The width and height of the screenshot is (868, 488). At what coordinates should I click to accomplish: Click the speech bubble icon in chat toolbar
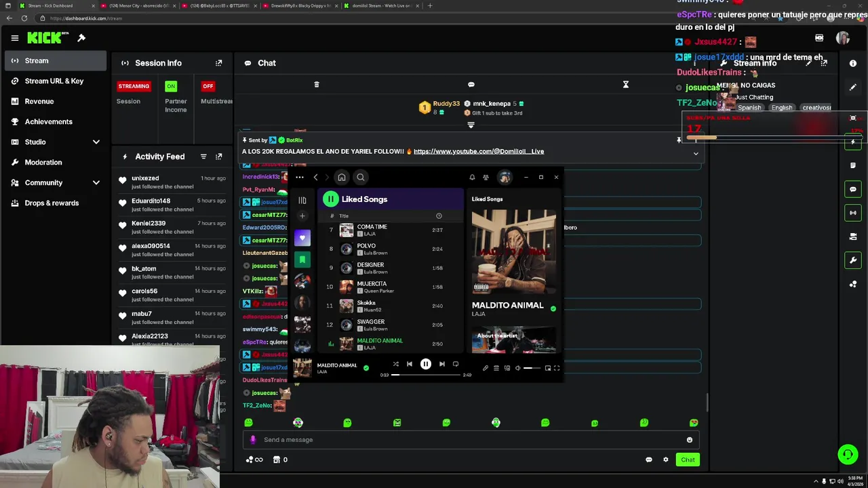(471, 85)
